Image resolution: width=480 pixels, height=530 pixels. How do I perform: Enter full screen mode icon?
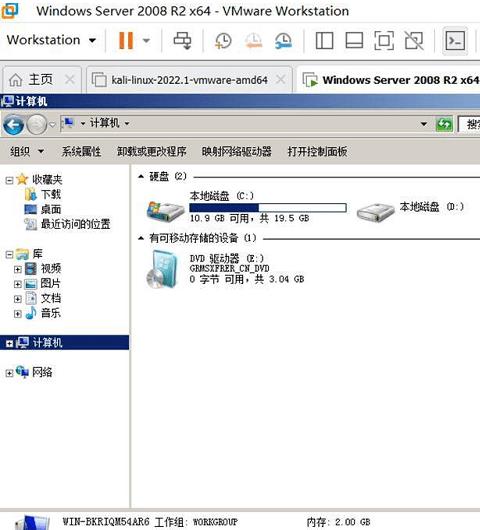[384, 41]
